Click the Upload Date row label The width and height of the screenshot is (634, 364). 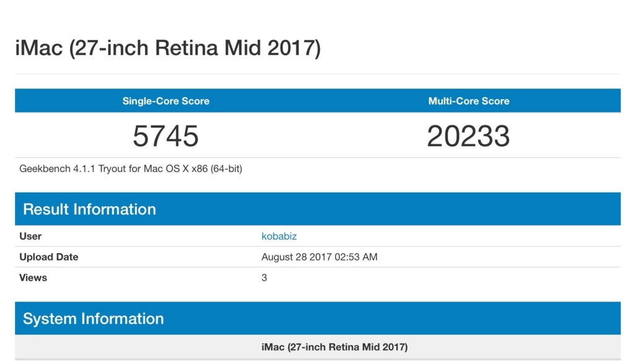point(48,258)
